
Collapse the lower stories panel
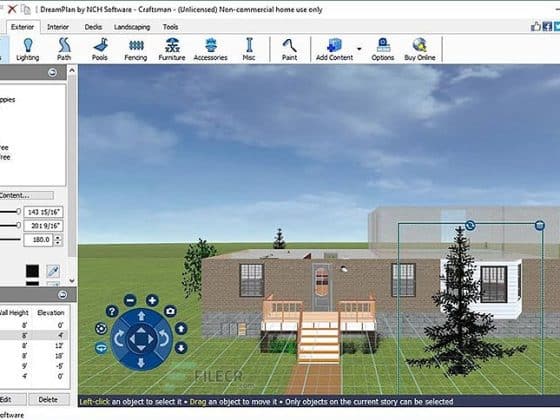(62, 295)
